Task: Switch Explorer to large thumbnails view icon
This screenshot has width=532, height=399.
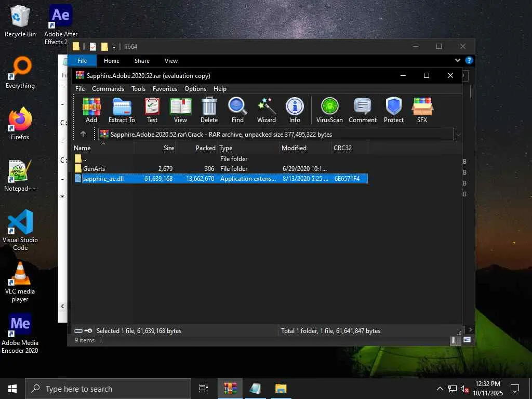Action: point(467,340)
